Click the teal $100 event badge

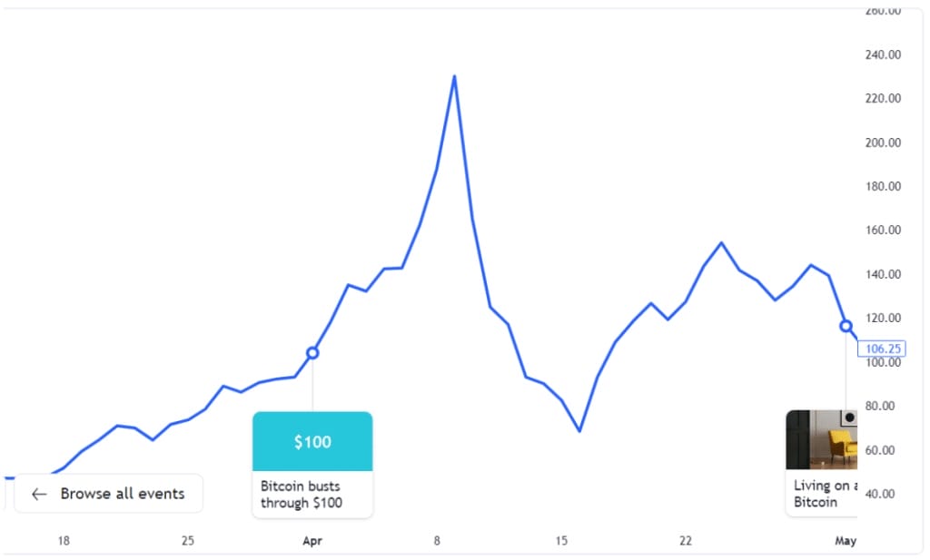(312, 442)
